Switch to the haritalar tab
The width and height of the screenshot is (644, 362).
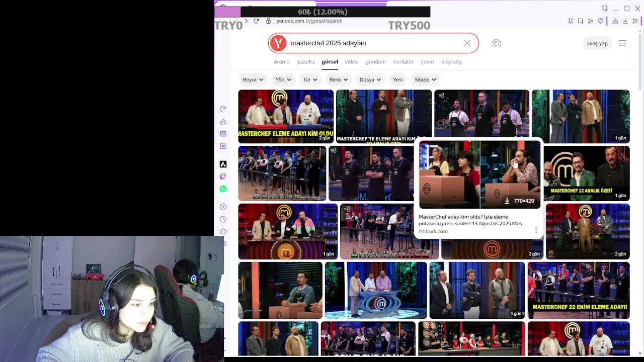tap(403, 62)
